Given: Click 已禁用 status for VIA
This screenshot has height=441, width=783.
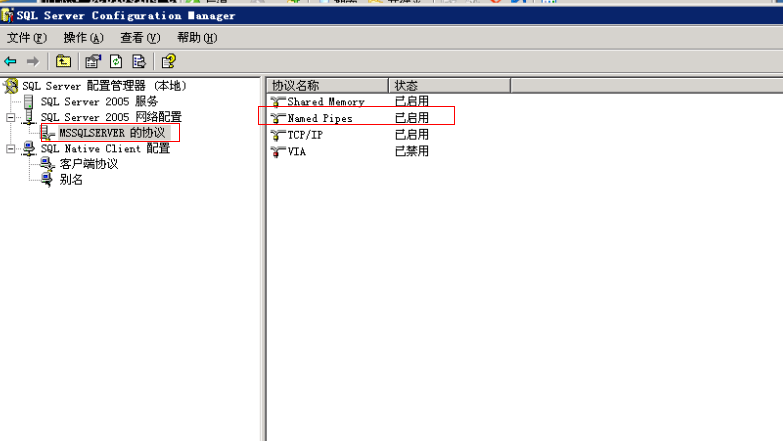Looking at the screenshot, I should click(x=412, y=151).
